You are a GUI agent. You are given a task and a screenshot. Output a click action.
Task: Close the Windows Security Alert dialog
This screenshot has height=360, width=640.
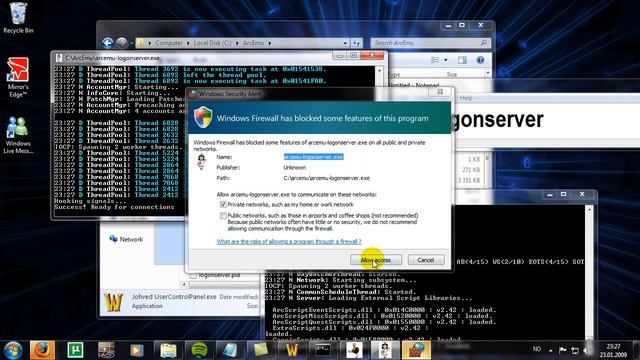[x=440, y=92]
